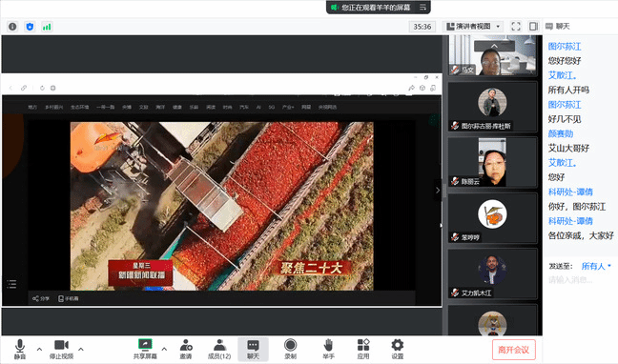Stop video (停止视频) camera button

[x=61, y=349]
